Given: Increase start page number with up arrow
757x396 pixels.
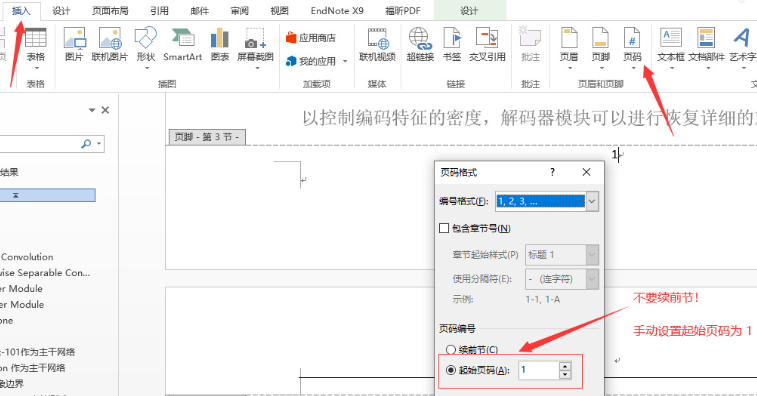Looking at the screenshot, I should (x=565, y=366).
